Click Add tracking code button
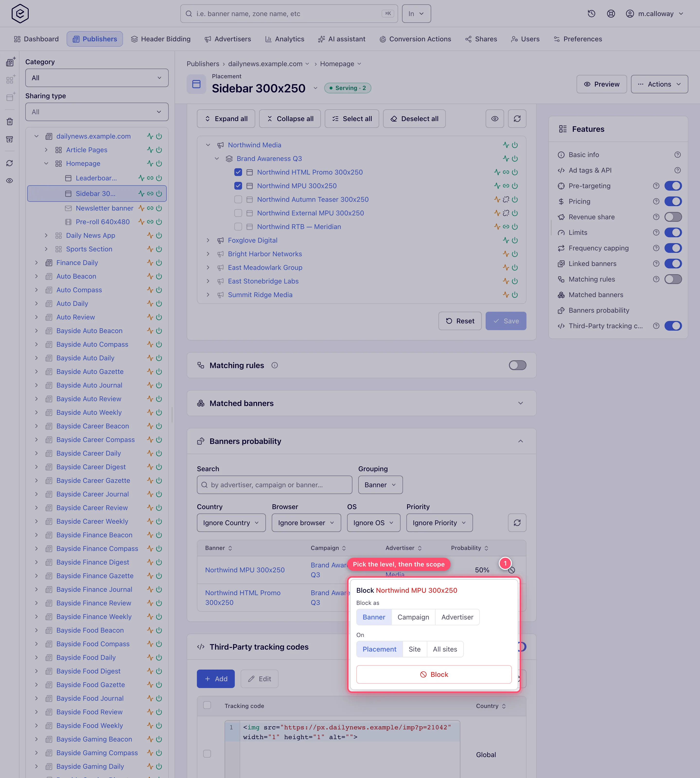700x778 pixels. click(x=215, y=679)
